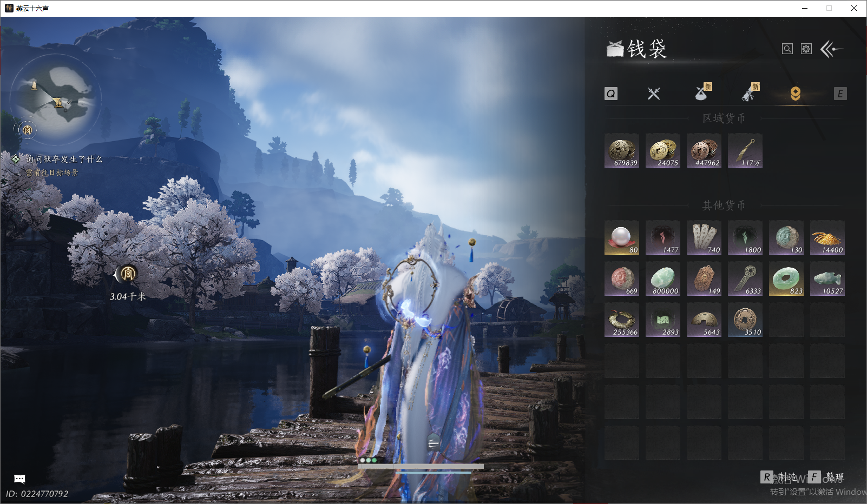Select the gold coins showing 24075
867x504 pixels.
(x=663, y=151)
